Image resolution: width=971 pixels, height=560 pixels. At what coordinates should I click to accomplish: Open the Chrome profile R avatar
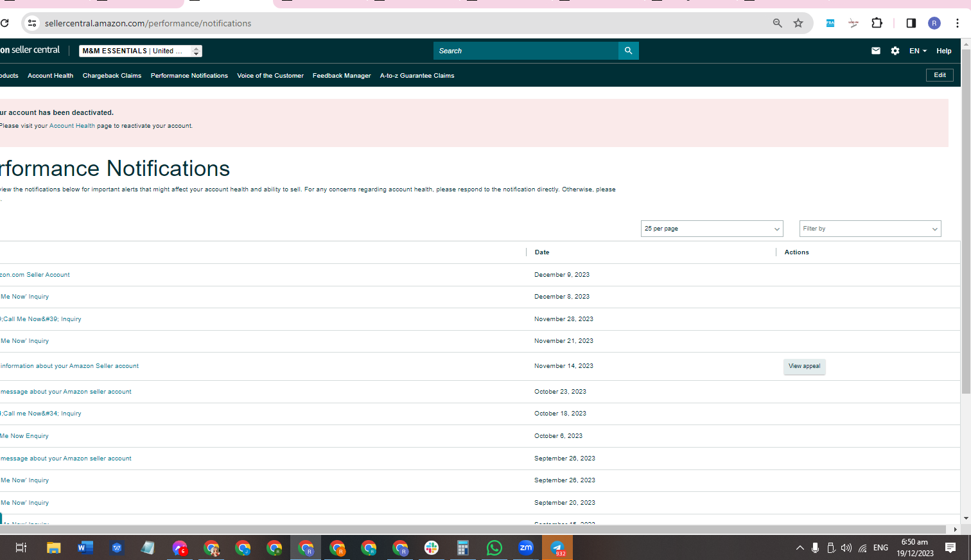(934, 23)
